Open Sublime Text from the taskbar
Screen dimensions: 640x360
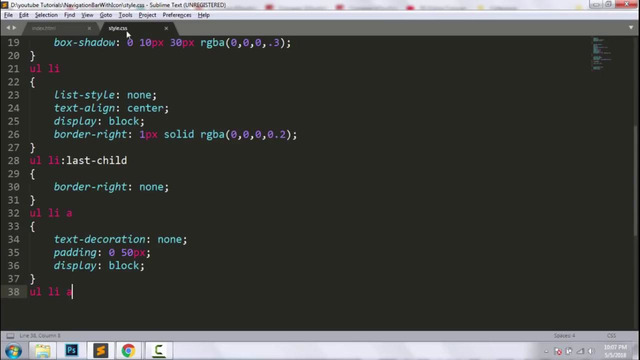coord(100,351)
